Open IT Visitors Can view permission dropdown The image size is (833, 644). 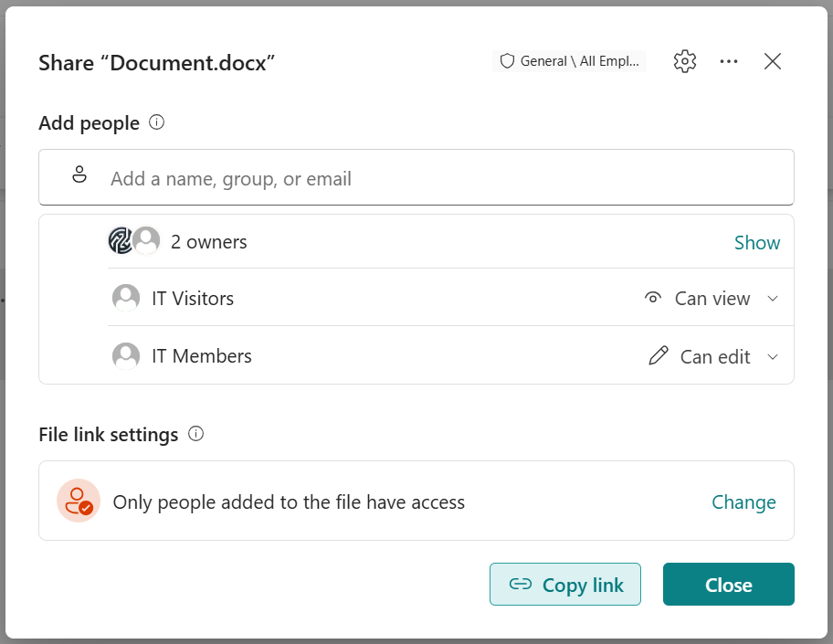[x=712, y=299]
